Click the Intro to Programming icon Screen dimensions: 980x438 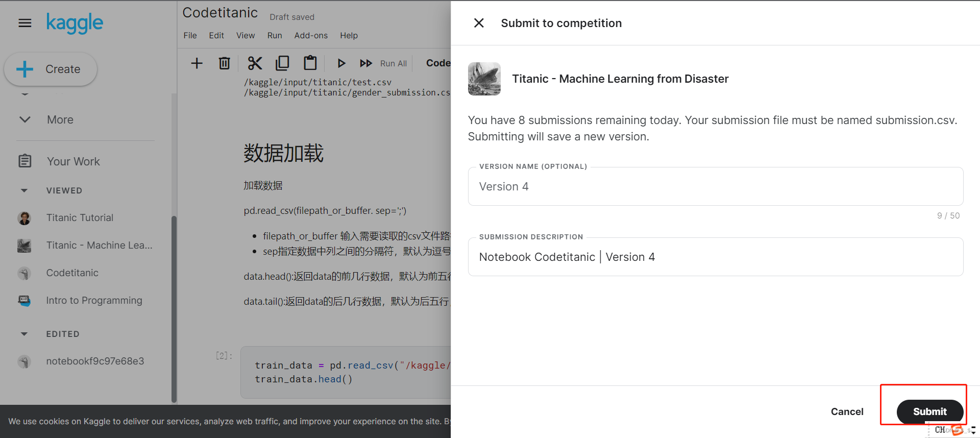pyautogui.click(x=24, y=301)
